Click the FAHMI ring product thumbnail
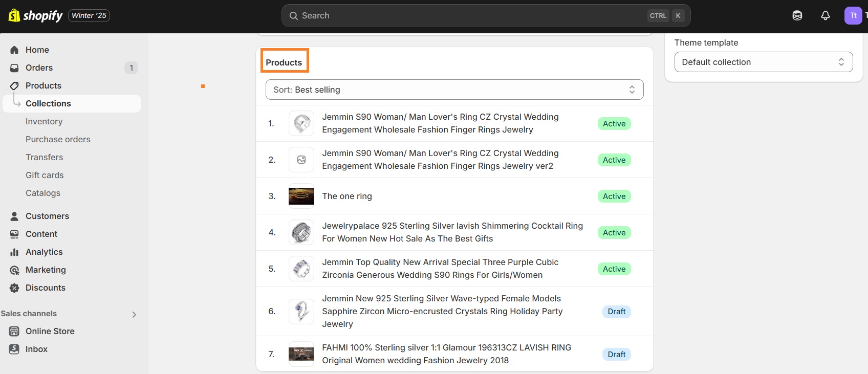868x374 pixels. (x=301, y=354)
